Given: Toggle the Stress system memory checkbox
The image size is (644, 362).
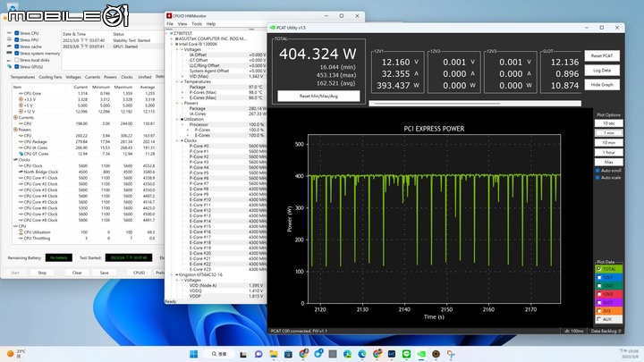Looking at the screenshot, I should point(17,53).
